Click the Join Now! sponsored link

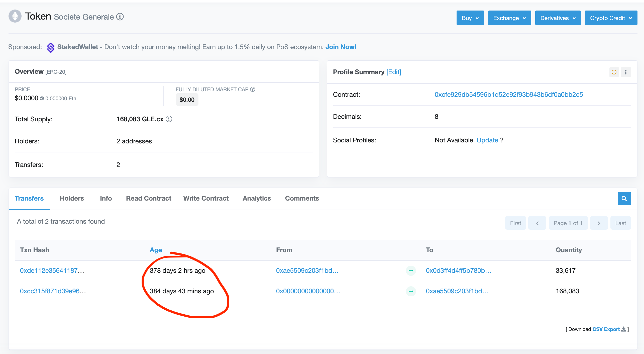point(341,47)
